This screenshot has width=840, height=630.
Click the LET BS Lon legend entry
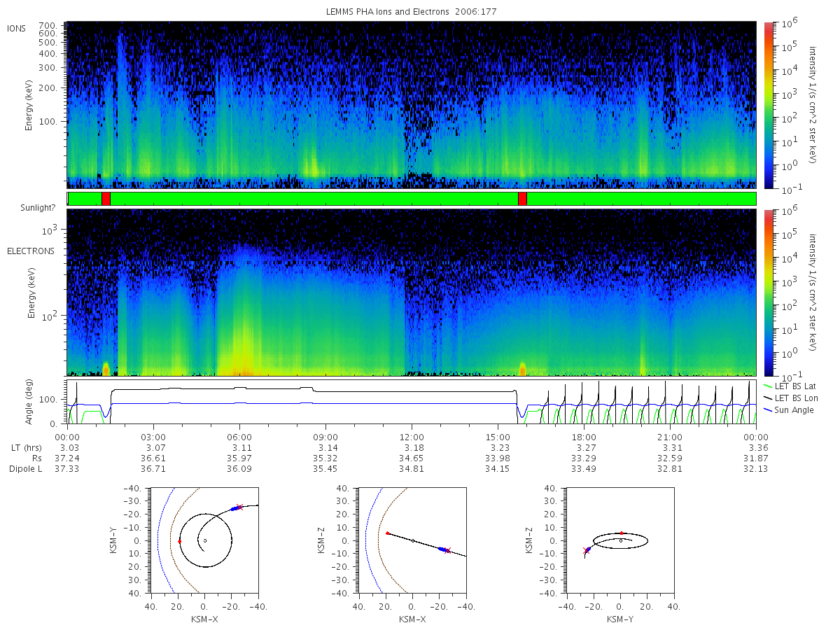[789, 398]
